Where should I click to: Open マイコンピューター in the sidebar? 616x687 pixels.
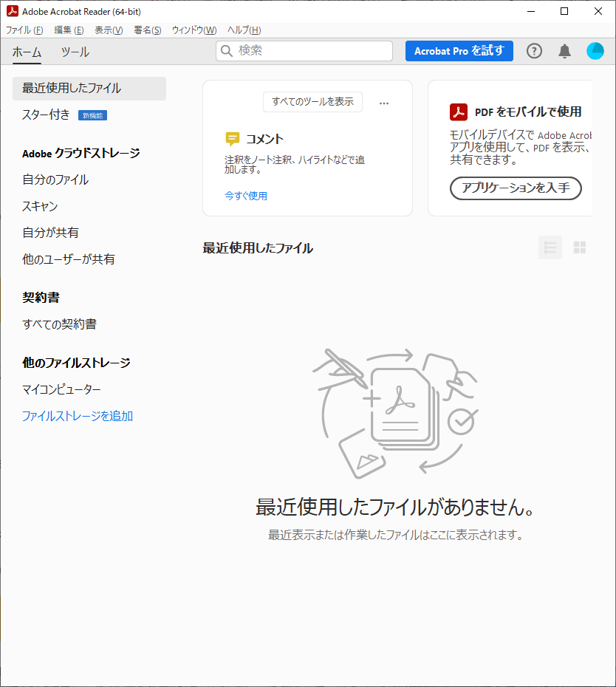(61, 389)
